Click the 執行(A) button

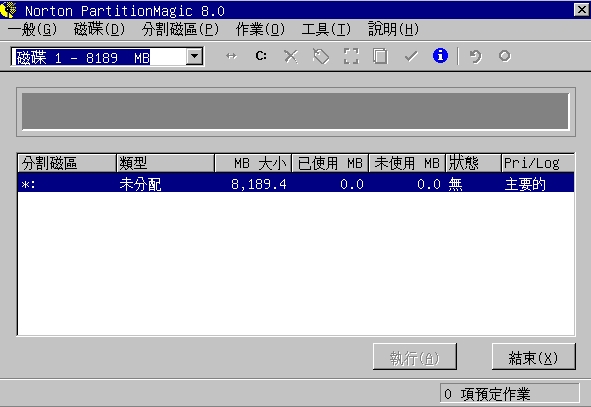[x=415, y=357]
